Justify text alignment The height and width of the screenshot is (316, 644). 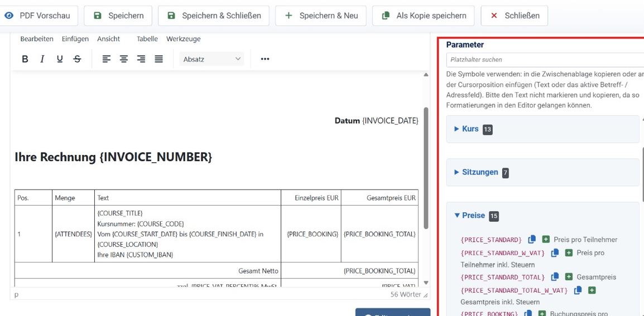[159, 59]
